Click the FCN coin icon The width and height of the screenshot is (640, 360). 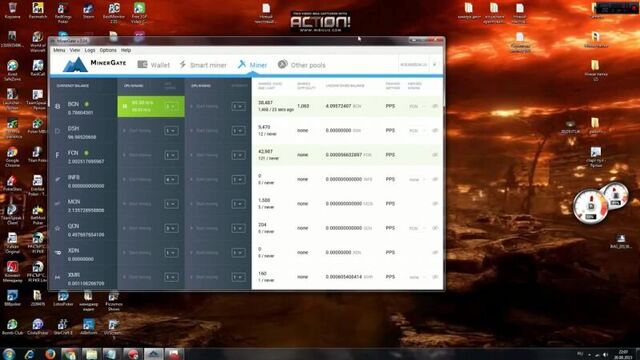click(x=58, y=155)
